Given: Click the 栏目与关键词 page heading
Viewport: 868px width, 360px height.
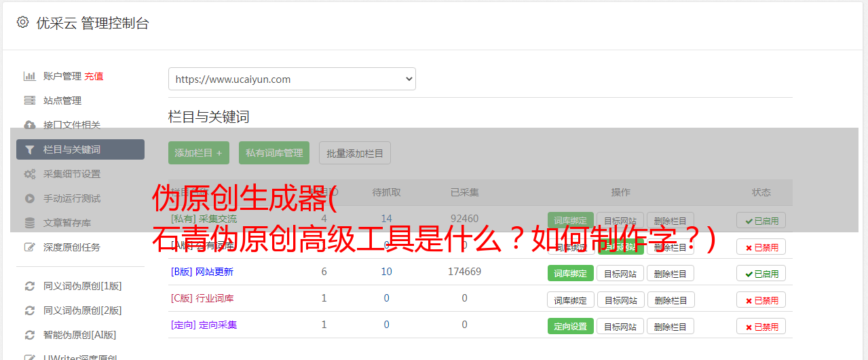Looking at the screenshot, I should 209,117.
